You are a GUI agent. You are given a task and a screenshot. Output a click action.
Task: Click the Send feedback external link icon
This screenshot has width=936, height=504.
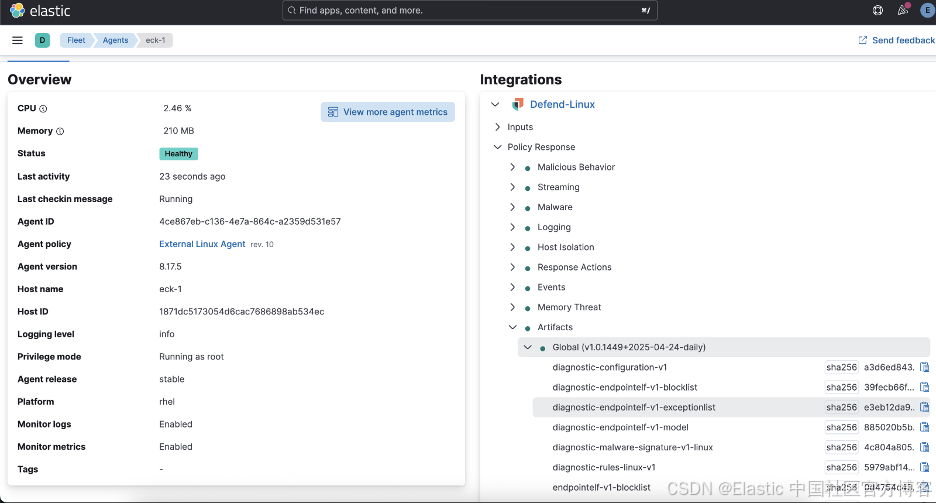point(863,40)
